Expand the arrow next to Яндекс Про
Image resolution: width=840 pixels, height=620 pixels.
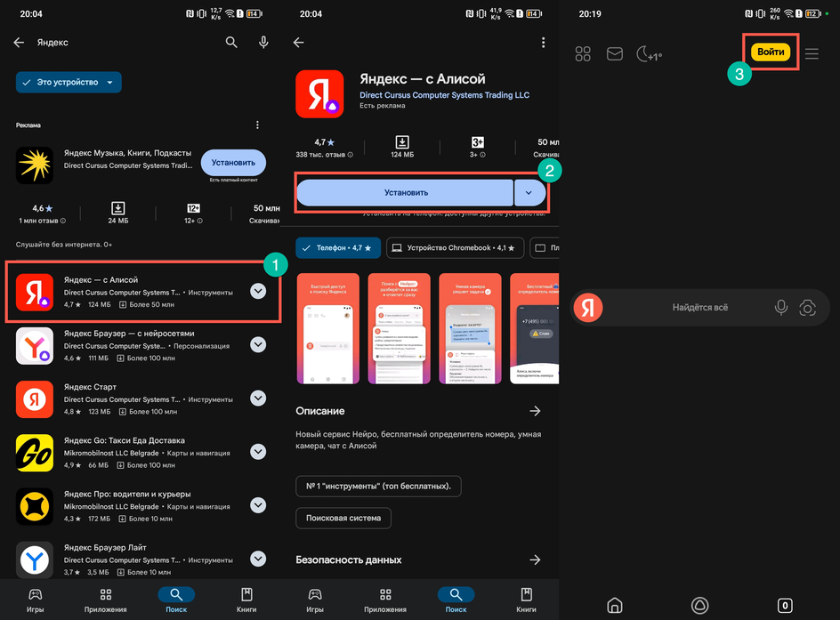pos(258,505)
